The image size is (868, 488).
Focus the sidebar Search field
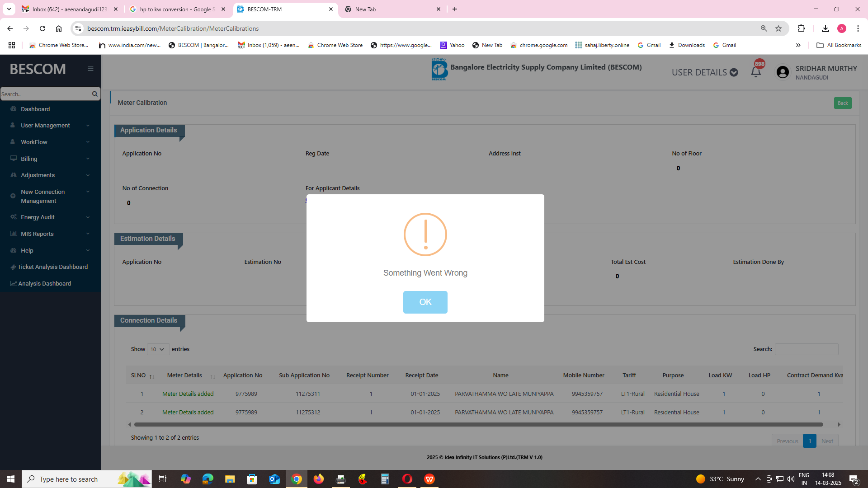45,94
